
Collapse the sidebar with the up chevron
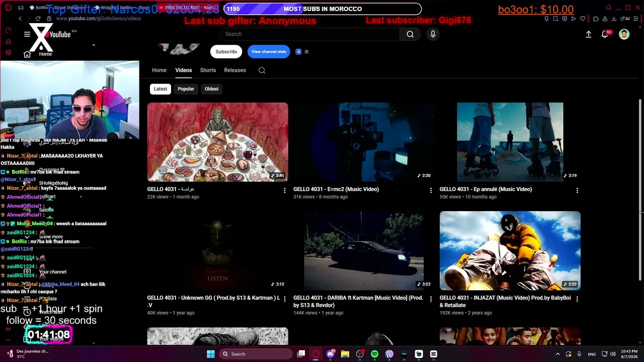pos(94,45)
